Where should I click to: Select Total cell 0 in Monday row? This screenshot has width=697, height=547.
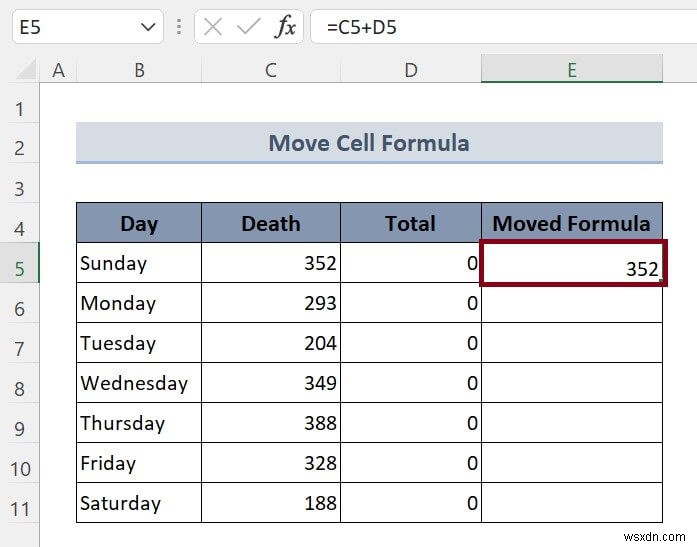pyautogui.click(x=411, y=303)
